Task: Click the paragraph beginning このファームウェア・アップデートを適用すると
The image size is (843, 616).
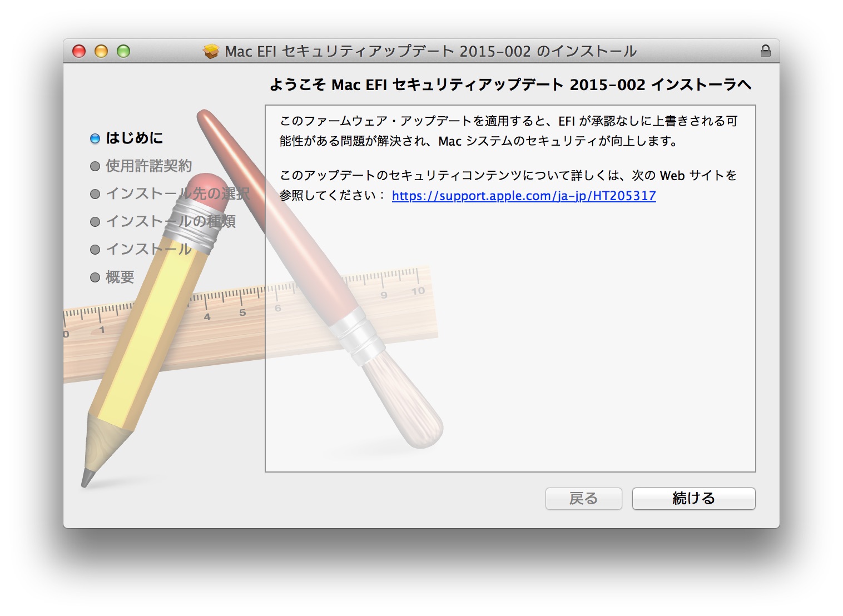Action: click(508, 131)
